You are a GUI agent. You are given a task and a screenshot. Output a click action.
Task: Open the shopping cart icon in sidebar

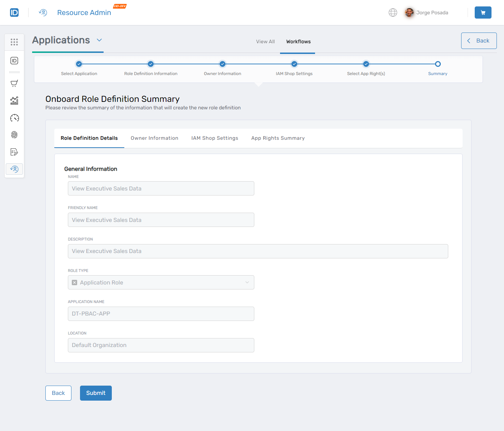click(14, 84)
